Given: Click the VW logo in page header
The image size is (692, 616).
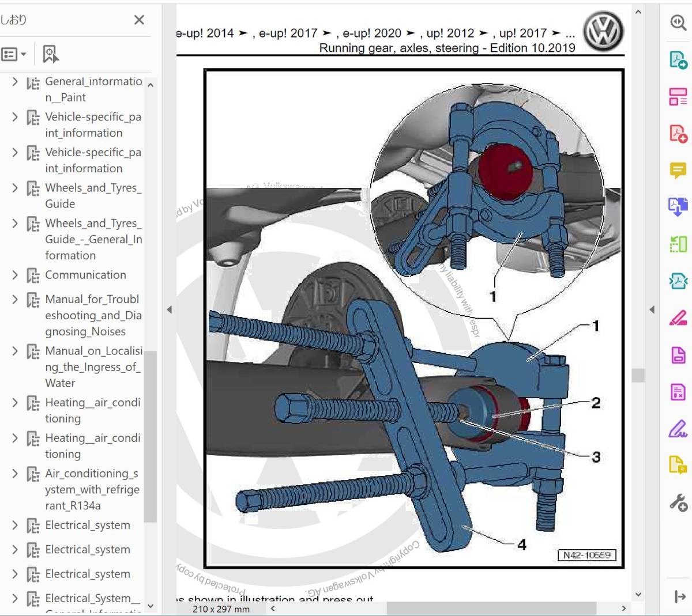Looking at the screenshot, I should 603,32.
